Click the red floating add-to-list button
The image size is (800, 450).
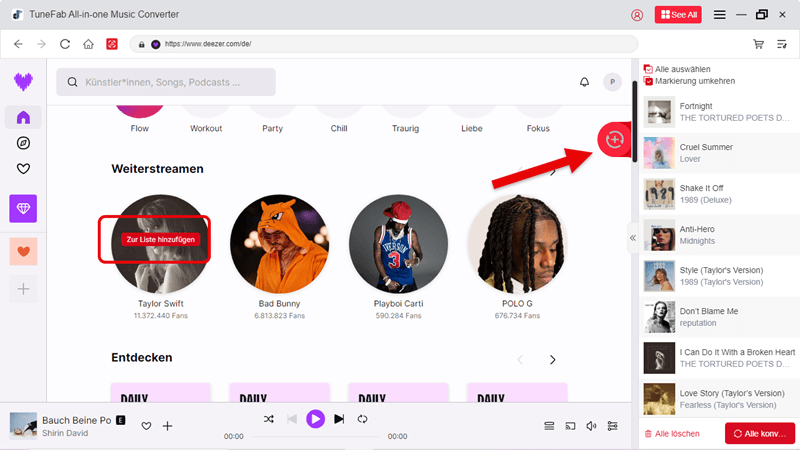click(x=614, y=139)
